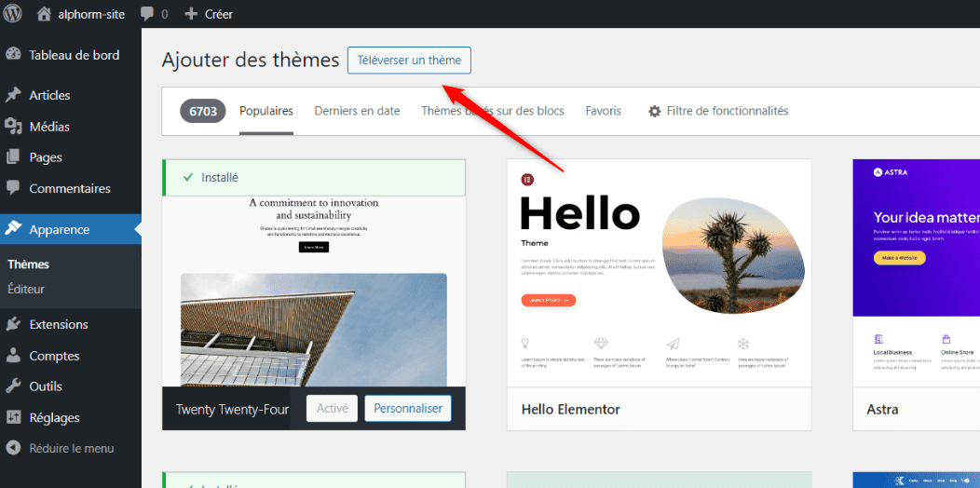Image resolution: width=980 pixels, height=488 pixels.
Task: Select the Populaires tab
Action: (x=266, y=111)
